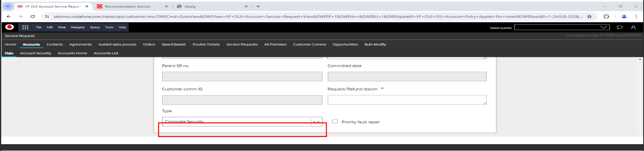The width and height of the screenshot is (644, 151).
Task: Expand the Saved queries dropdown
Action: tap(603, 27)
